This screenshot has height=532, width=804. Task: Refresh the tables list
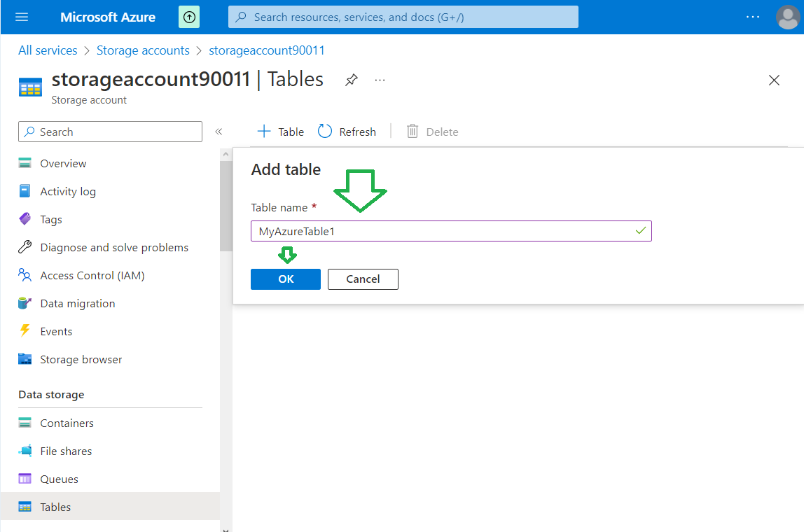tap(347, 132)
